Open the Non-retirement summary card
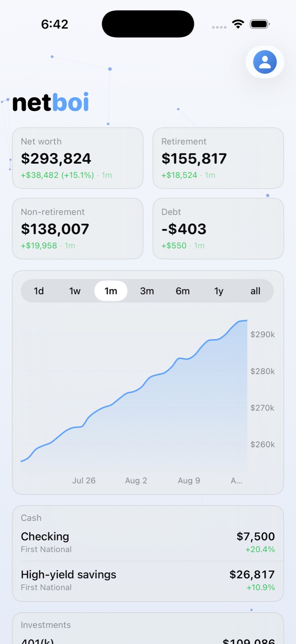Image resolution: width=296 pixels, height=644 pixels. click(x=78, y=229)
